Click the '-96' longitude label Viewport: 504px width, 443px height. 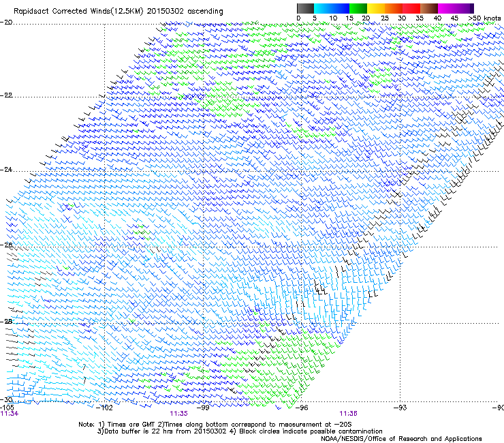[x=302, y=408]
